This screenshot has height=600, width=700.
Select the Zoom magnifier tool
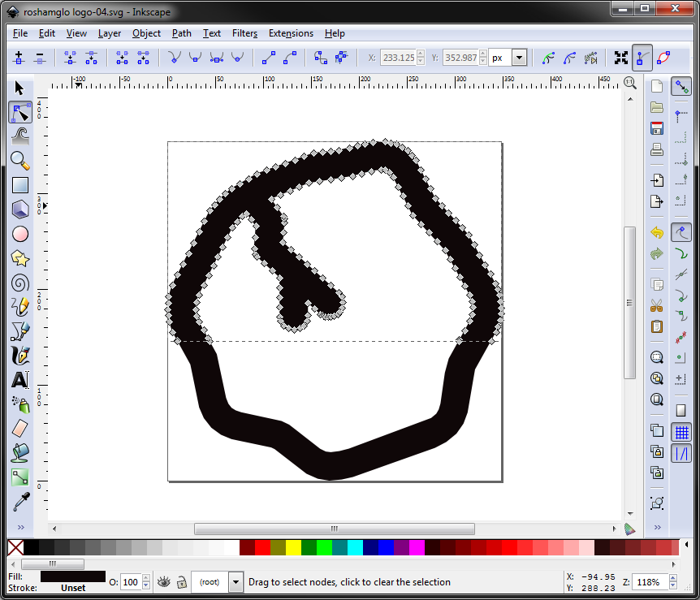(x=20, y=161)
